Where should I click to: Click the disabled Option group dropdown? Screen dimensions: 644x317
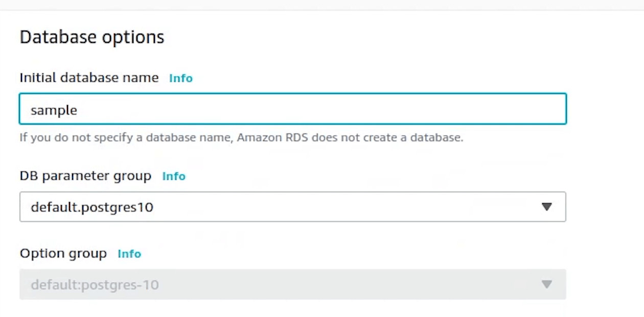pyautogui.click(x=292, y=284)
